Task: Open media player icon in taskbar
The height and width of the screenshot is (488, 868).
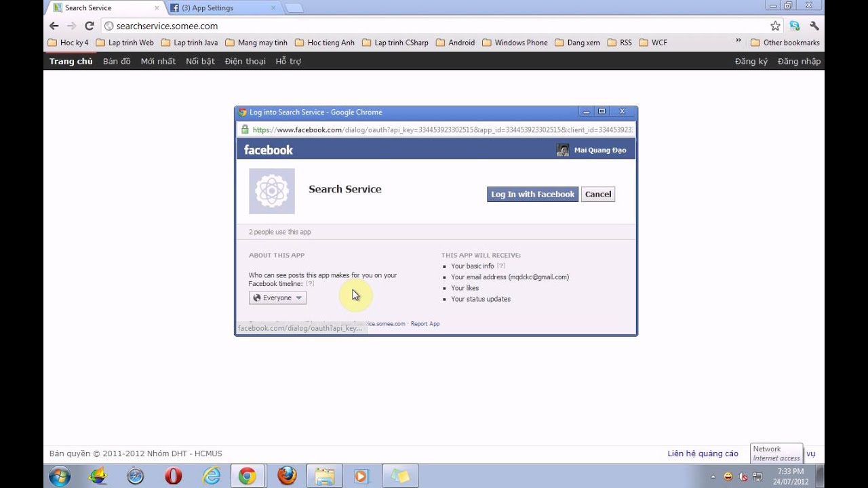Action: coord(361,476)
